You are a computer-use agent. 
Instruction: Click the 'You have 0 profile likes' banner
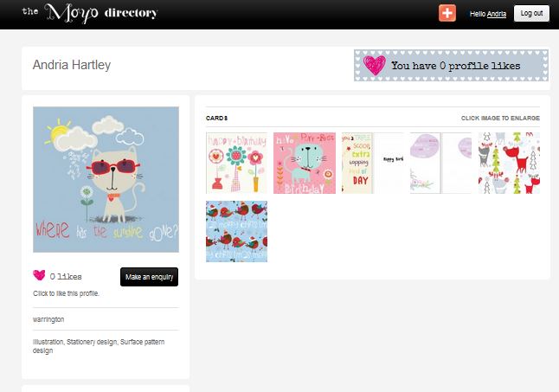coord(451,65)
